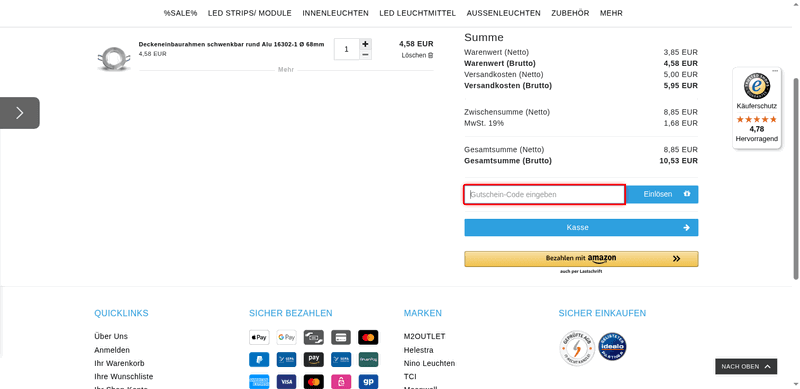Click the gray credit card icon
Image resolution: width=800 pixels, height=389 pixels.
coord(341,337)
